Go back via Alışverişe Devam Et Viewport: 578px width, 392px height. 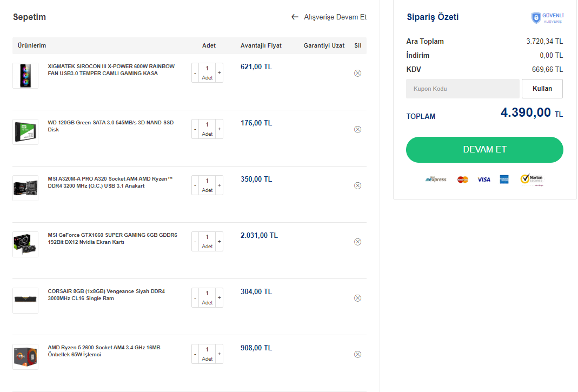point(329,17)
